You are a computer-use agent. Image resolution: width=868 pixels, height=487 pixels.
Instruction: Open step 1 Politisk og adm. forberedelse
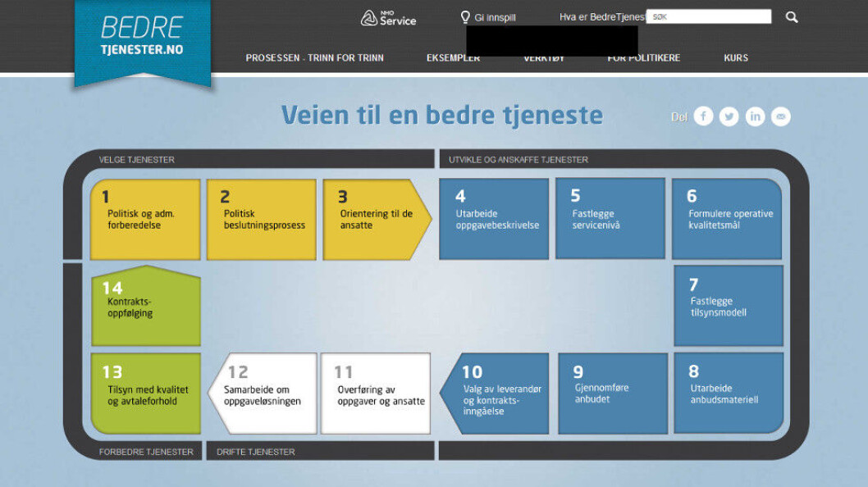[145, 219]
